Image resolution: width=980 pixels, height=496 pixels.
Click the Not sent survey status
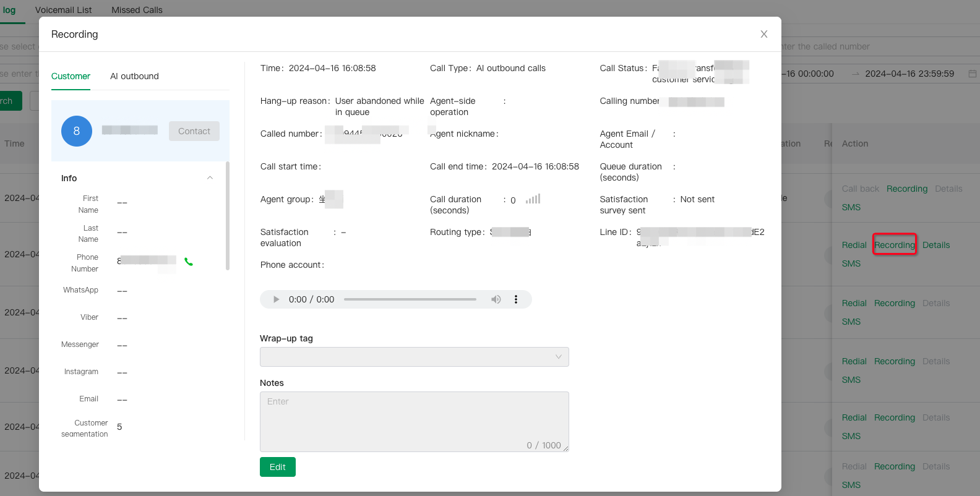(697, 199)
